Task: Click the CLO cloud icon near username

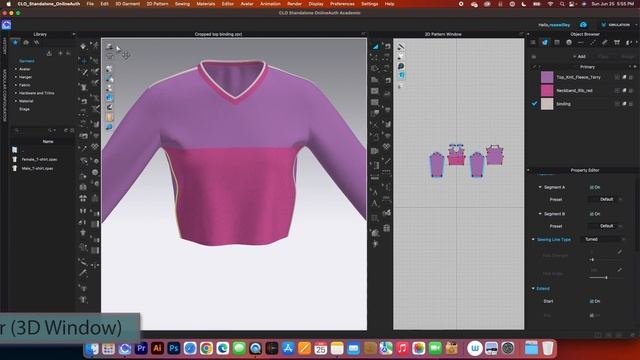Action: pyautogui.click(x=583, y=25)
